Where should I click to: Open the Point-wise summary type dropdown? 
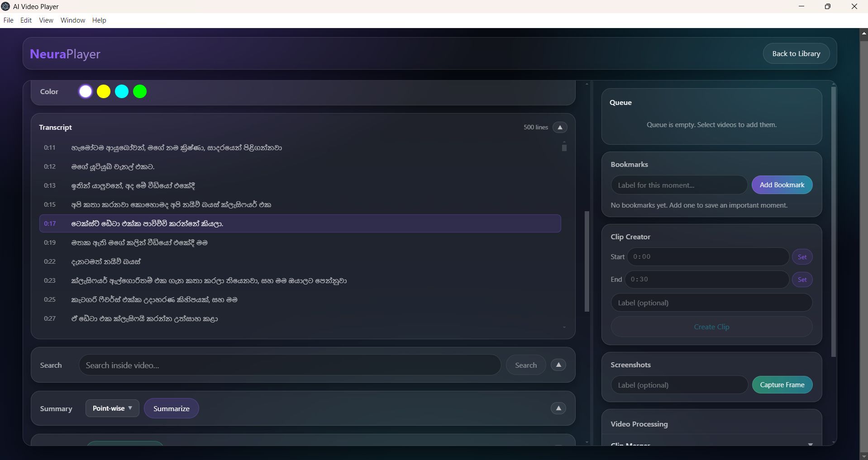click(112, 408)
